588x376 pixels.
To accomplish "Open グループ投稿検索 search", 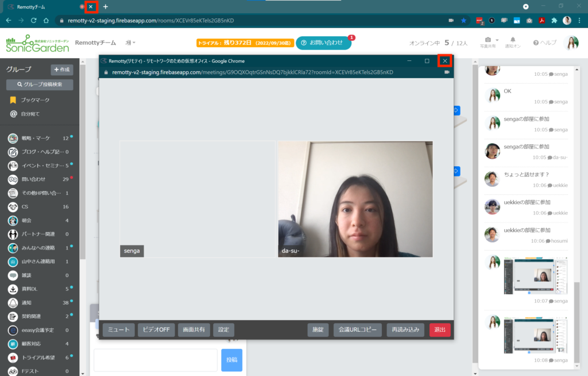I will coord(40,85).
